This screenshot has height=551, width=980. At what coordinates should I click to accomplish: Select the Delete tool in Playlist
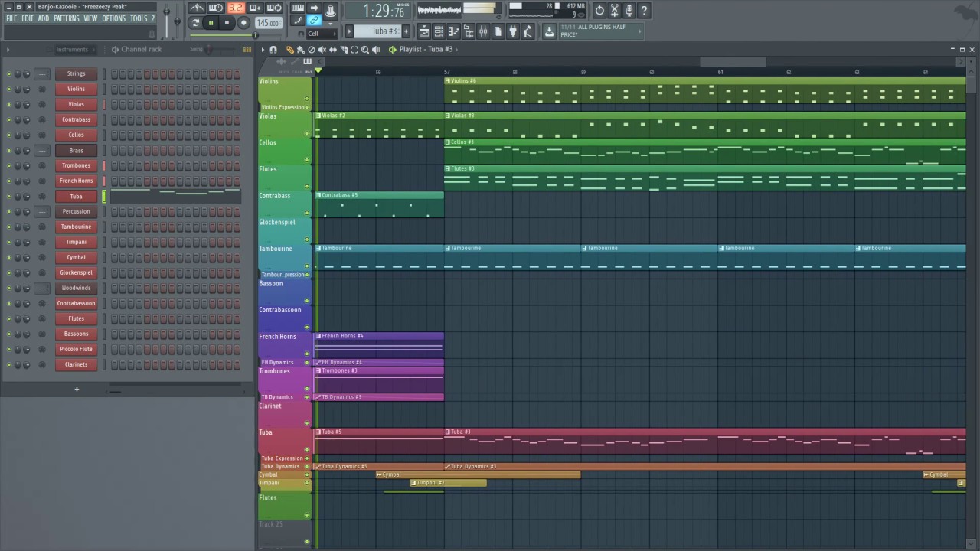pos(311,50)
